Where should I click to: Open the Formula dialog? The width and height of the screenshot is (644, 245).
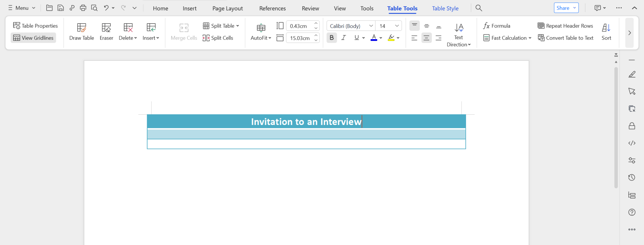point(497,26)
